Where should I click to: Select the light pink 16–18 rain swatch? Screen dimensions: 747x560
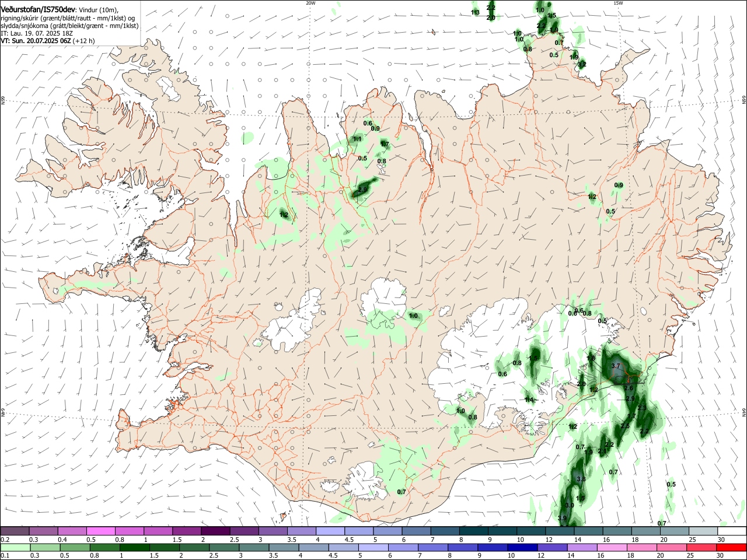pos(612,547)
